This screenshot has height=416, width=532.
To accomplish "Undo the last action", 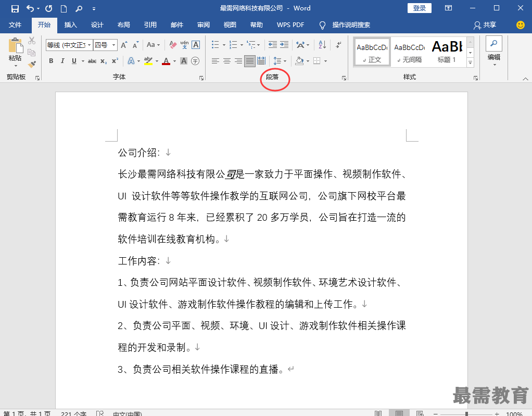I will coord(30,8).
